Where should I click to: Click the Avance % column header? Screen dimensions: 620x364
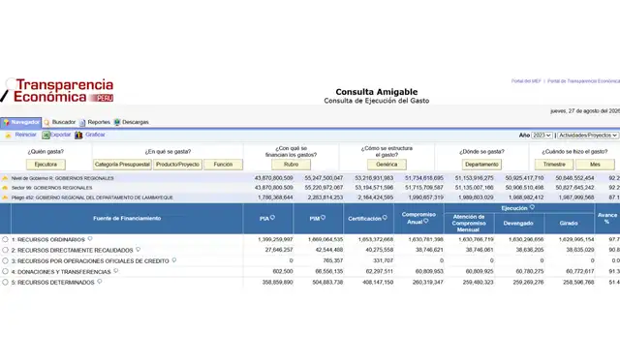tap(607, 218)
